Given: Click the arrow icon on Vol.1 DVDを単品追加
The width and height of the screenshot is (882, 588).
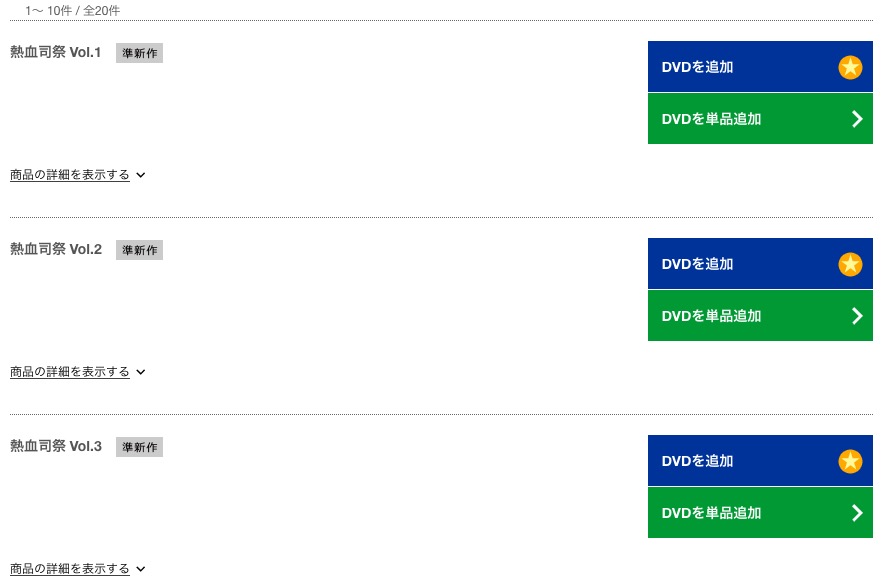Looking at the screenshot, I should tap(857, 119).
